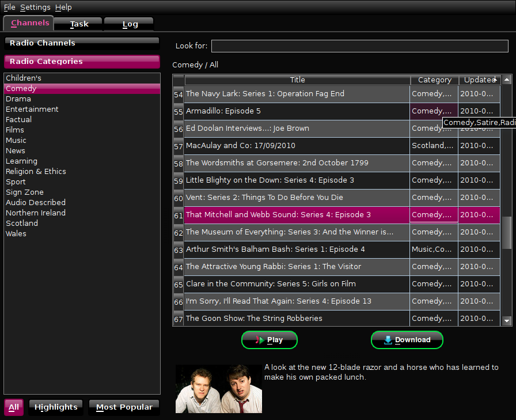
Task: Select 'The Museum of Everything: Series 3' row
Action: coord(297,232)
